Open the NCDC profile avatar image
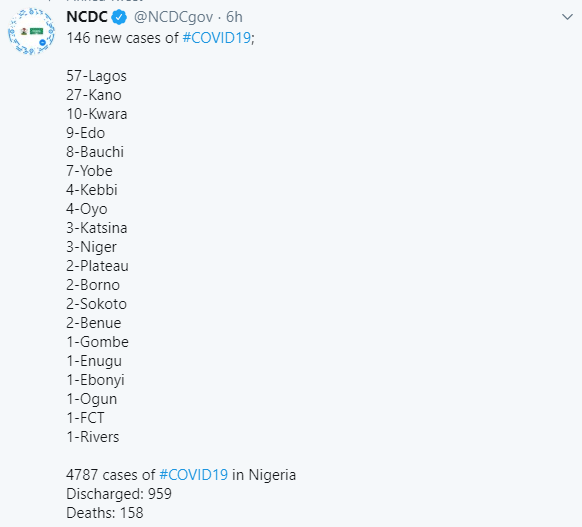This screenshot has height=527, width=582. (x=32, y=32)
